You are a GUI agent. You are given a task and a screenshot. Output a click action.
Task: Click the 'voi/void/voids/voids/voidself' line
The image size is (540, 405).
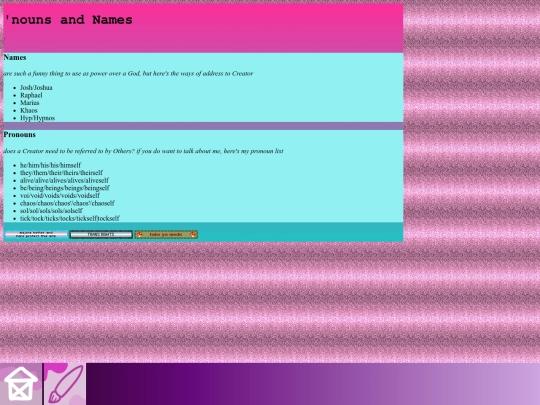[60, 195]
